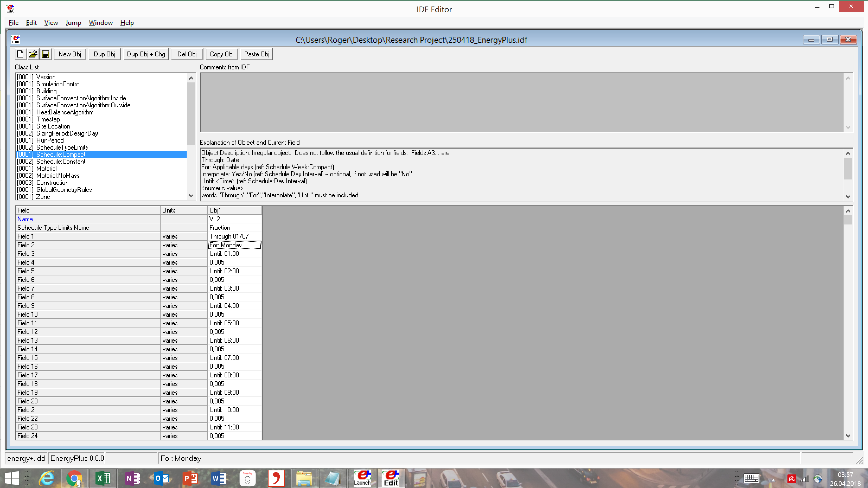Click on-screen keyboard tray icon

coord(751,479)
